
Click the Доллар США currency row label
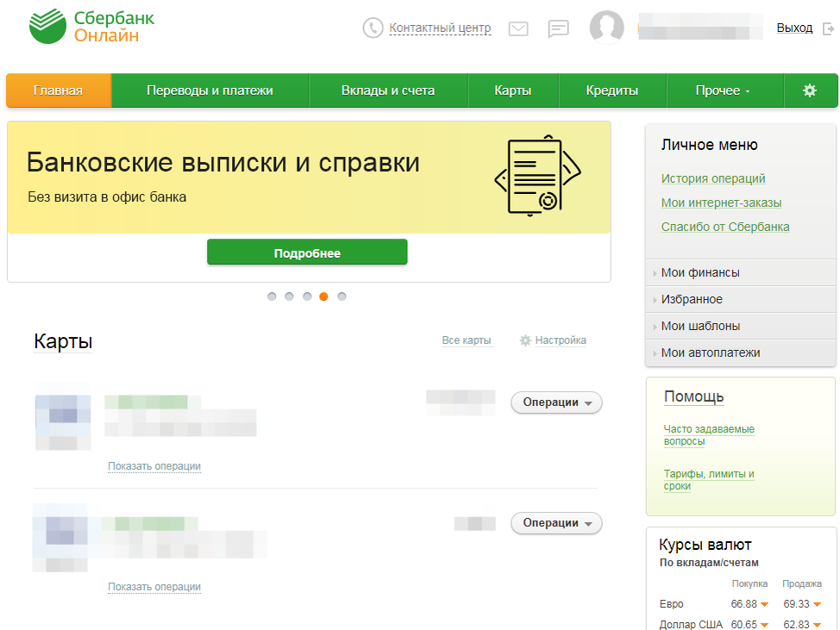pos(691,624)
